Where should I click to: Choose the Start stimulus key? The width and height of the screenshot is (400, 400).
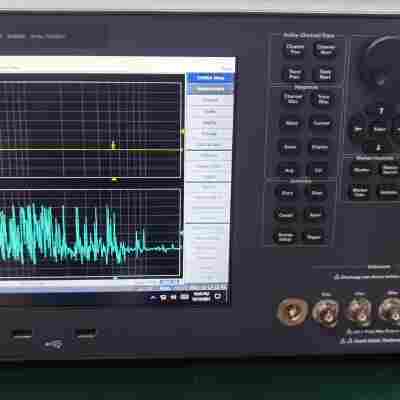coord(287,193)
